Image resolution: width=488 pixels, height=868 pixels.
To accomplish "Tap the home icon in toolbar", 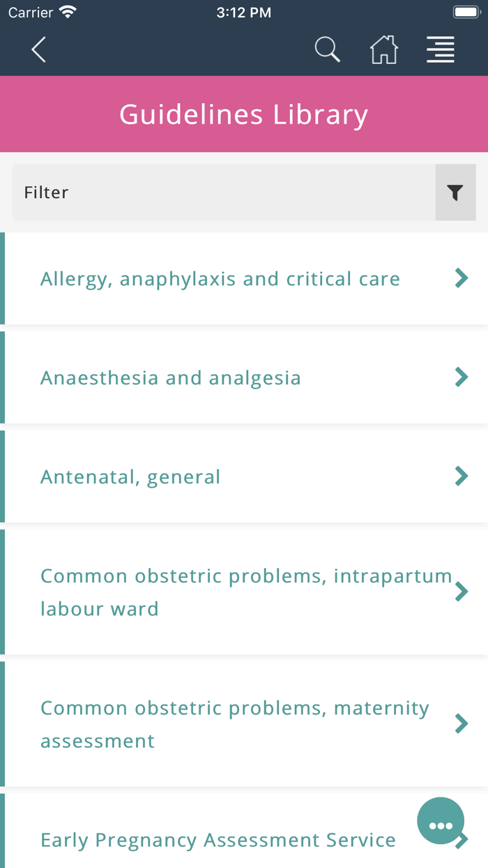I will 384,50.
